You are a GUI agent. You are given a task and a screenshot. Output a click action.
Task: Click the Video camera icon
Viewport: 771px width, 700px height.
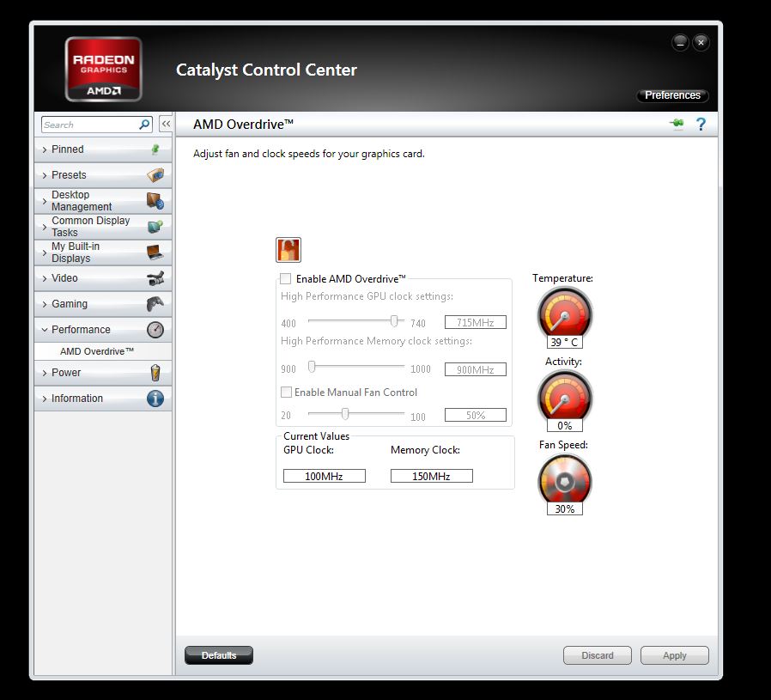[x=155, y=278]
